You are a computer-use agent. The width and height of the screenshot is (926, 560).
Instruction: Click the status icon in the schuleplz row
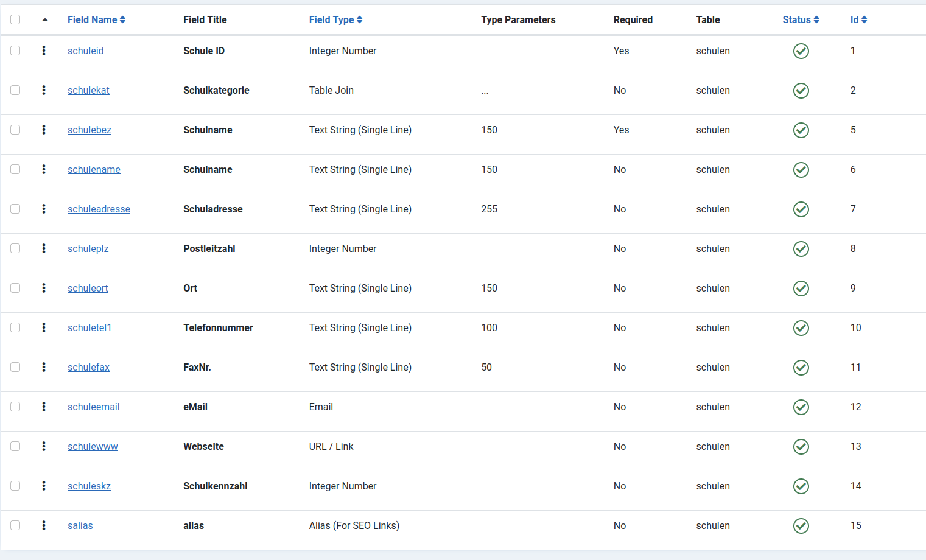pos(801,249)
